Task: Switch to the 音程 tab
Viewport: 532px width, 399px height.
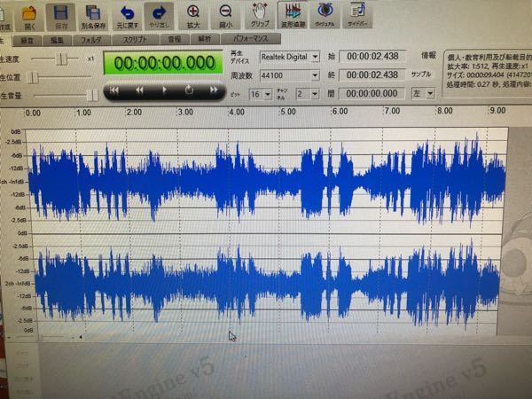Action: pyautogui.click(x=175, y=39)
